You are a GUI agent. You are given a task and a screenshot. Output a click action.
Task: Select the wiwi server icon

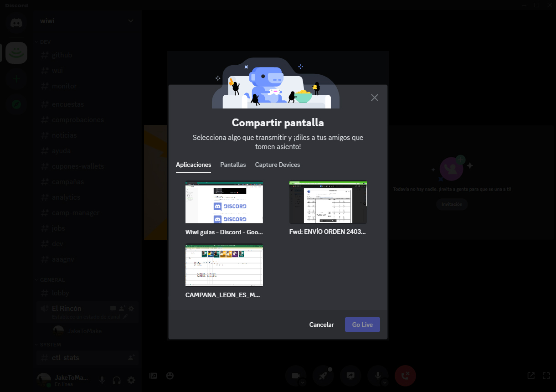16,53
